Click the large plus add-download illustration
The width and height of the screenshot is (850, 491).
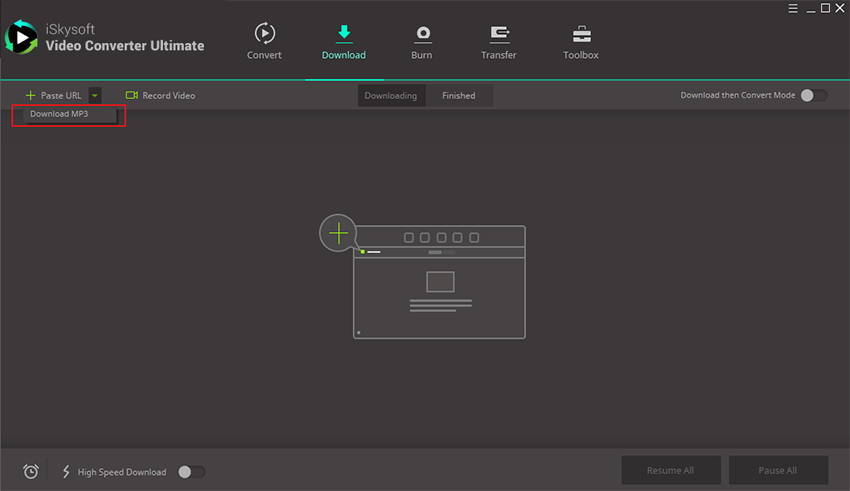pyautogui.click(x=340, y=234)
